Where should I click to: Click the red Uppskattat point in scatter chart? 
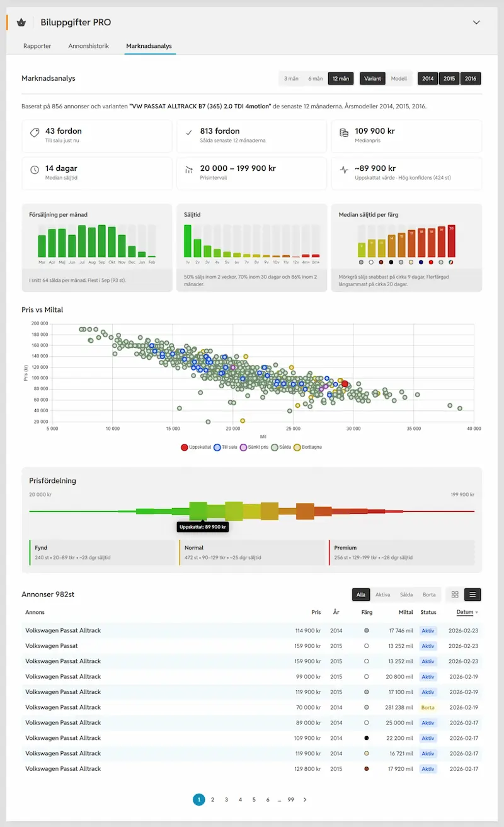[345, 383]
